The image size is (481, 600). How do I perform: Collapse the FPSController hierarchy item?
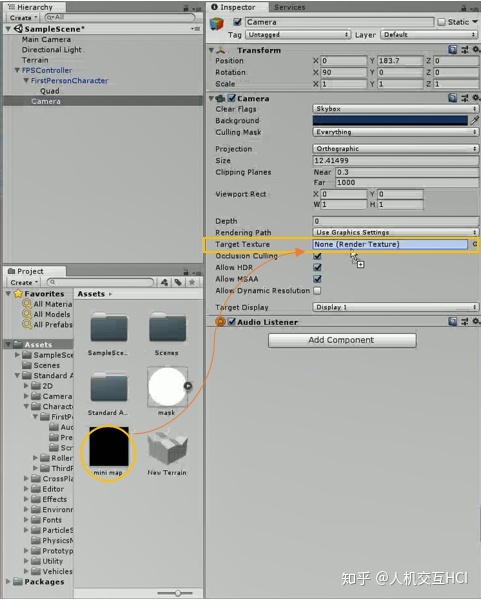pos(17,70)
